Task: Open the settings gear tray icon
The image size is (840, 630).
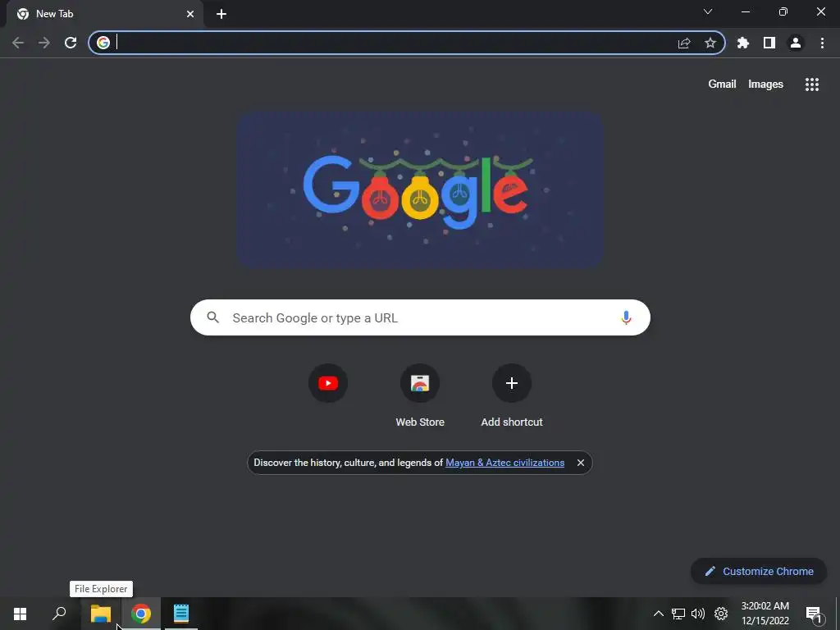Action: point(721,614)
